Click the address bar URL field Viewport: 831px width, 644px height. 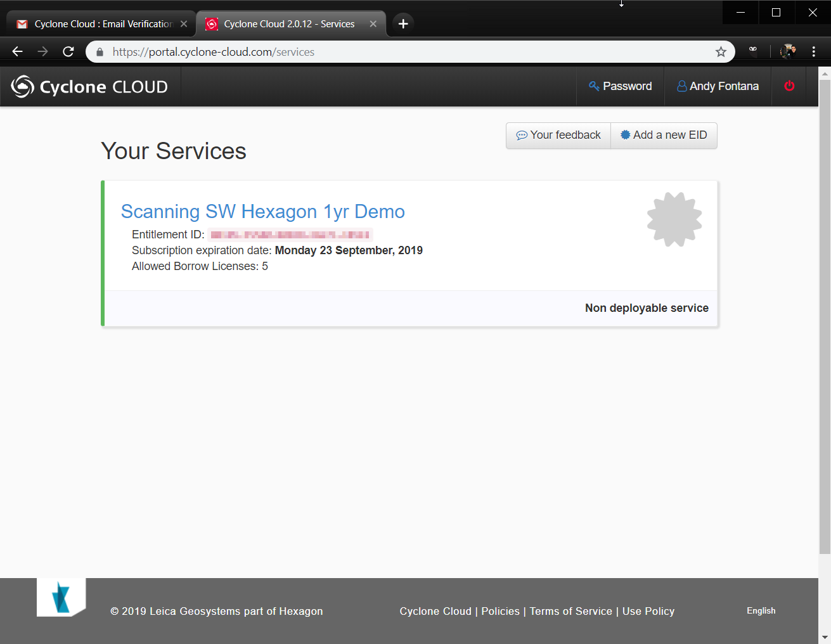(410, 52)
